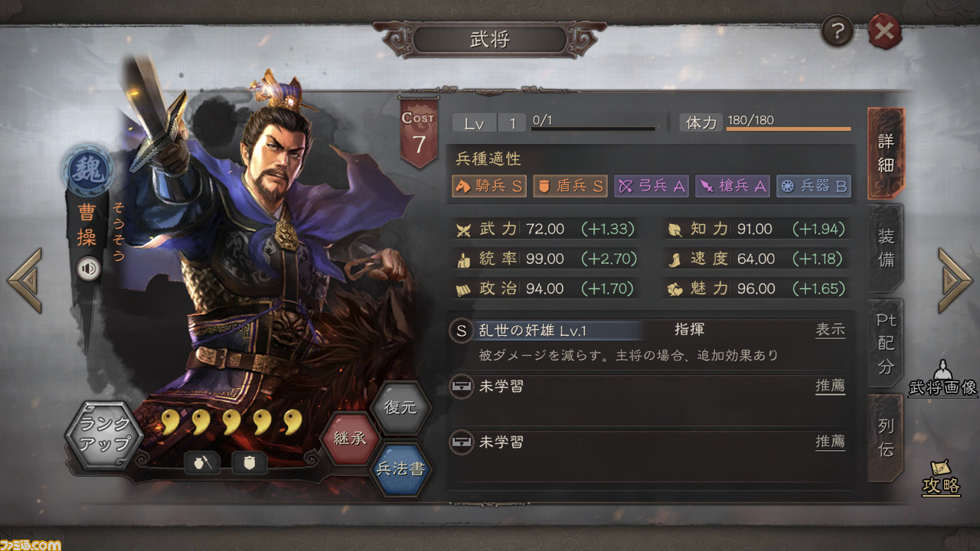Open the 攻略 guide icon

(x=942, y=477)
